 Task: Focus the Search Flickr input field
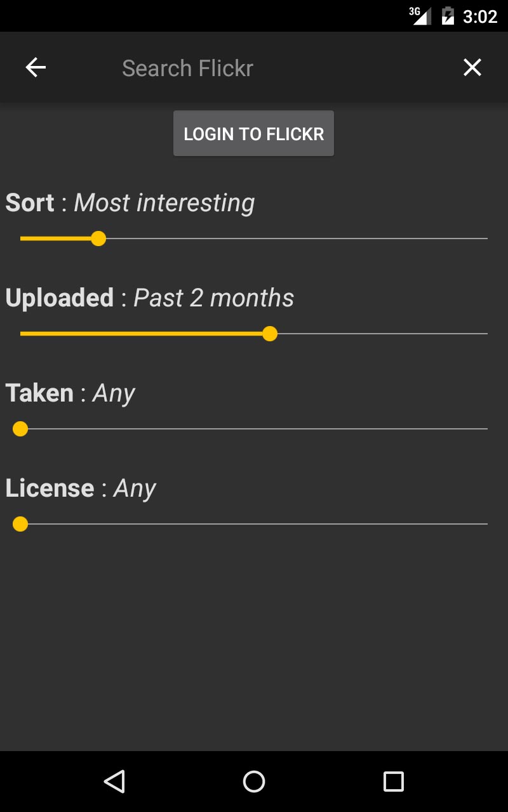click(254, 68)
